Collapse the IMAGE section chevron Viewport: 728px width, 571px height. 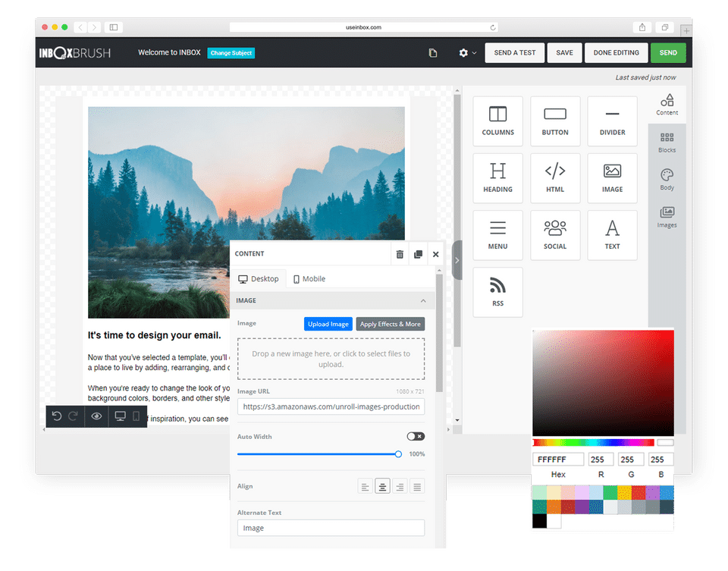tap(423, 301)
